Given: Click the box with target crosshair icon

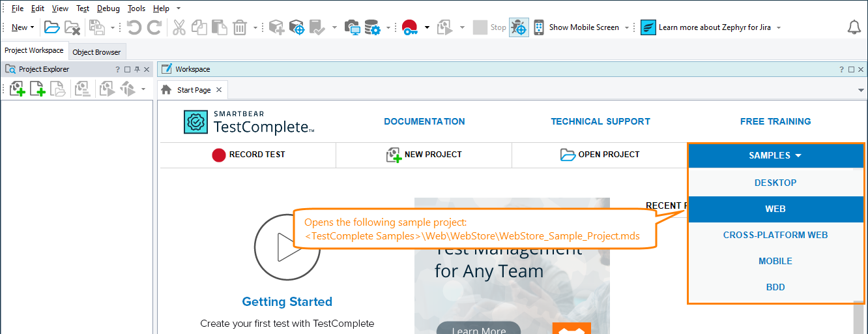Looking at the screenshot, I should (x=297, y=27).
